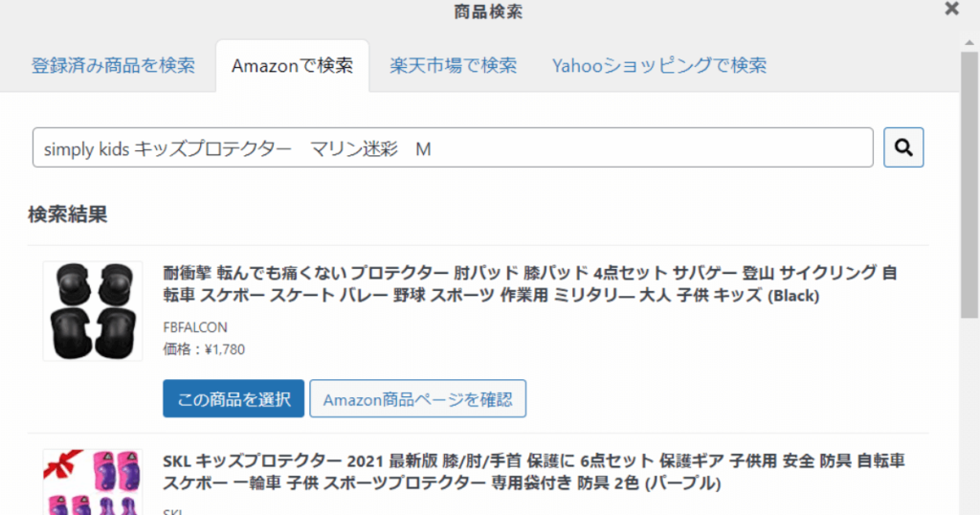The width and height of the screenshot is (980, 515).
Task: Click the FBFALCON brand name
Action: click(x=195, y=327)
